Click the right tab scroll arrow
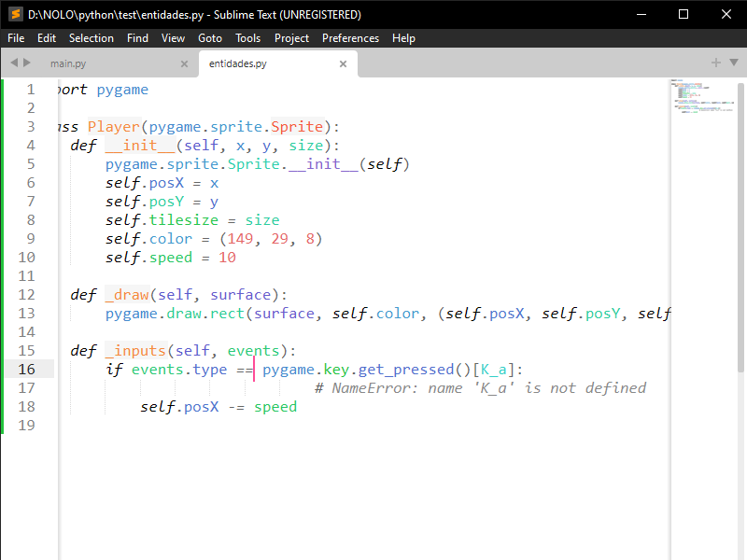 pos(27,63)
